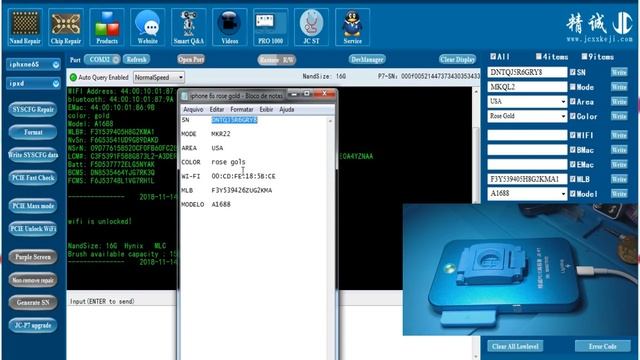
Task: Open Editar menu in Notepad
Action: [x=217, y=109]
